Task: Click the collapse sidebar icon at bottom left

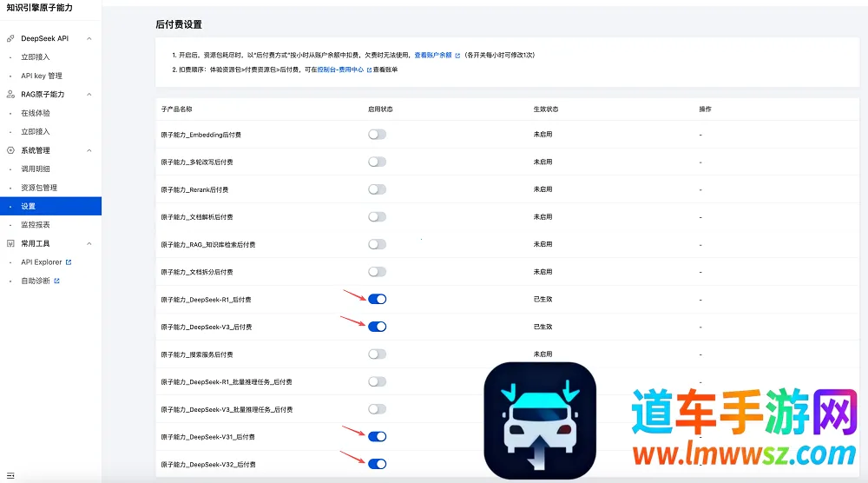Action: 10,476
